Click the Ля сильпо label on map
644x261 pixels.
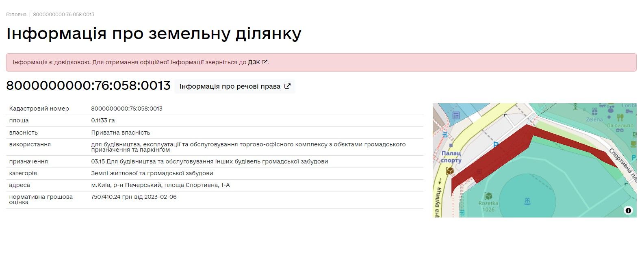620,125
